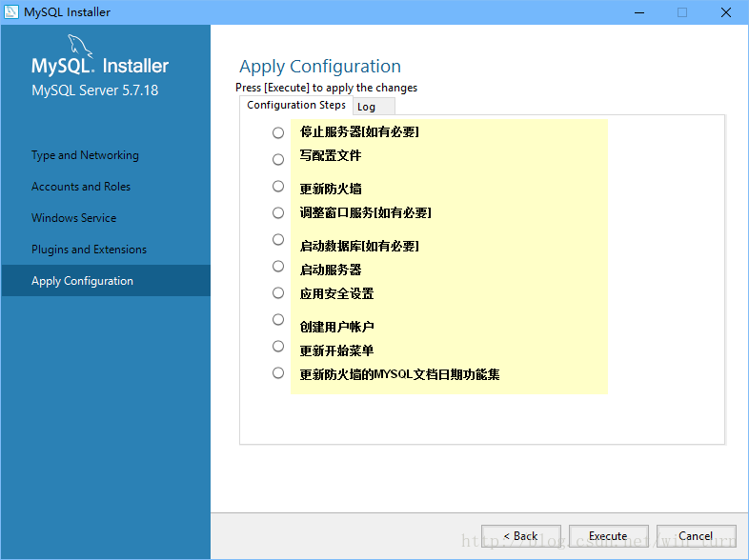Select the 应用安全设置 radio button
The image size is (749, 560).
coord(278,292)
